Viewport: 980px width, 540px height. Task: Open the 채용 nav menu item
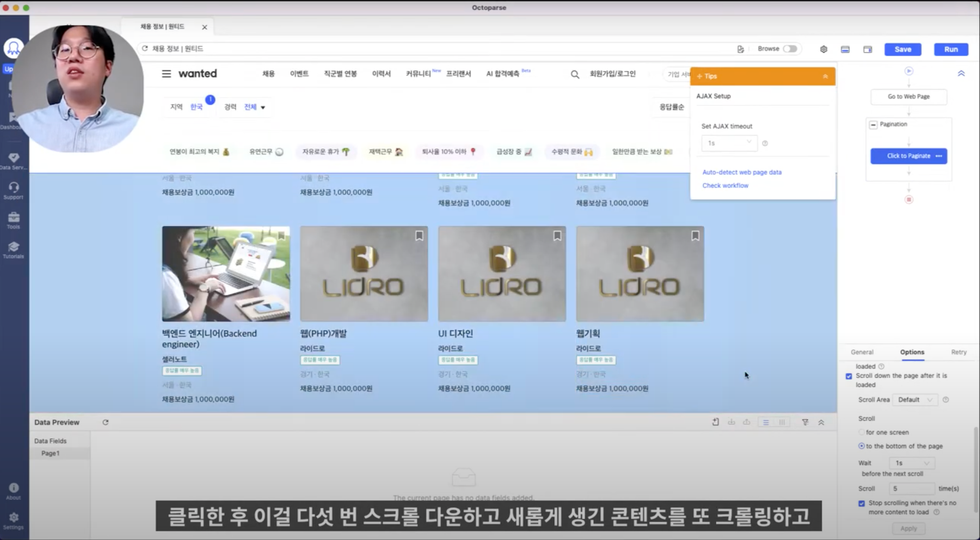[268, 74]
